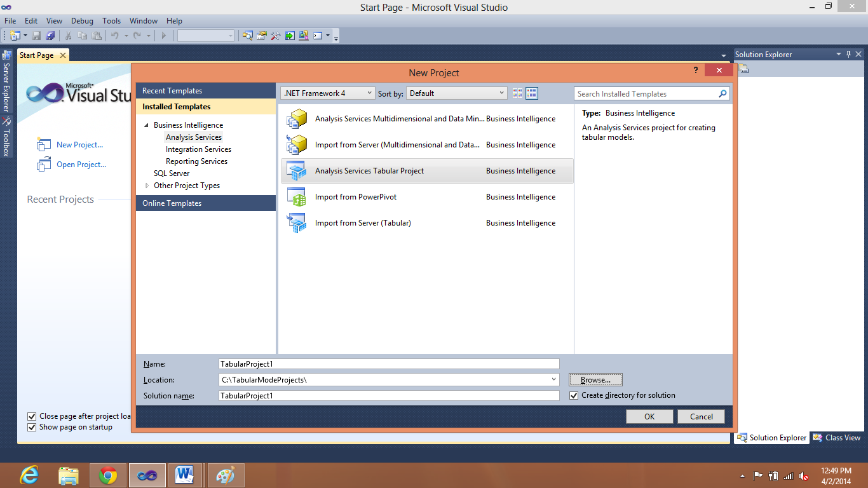The image size is (868, 488).
Task: Click the Paste toolbar icon
Action: point(97,36)
